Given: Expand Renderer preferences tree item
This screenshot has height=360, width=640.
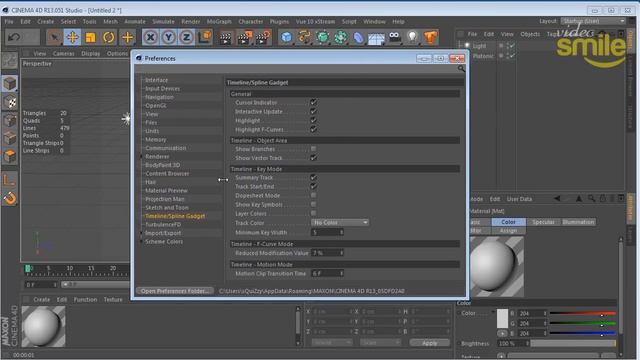Looking at the screenshot, I should (142, 157).
